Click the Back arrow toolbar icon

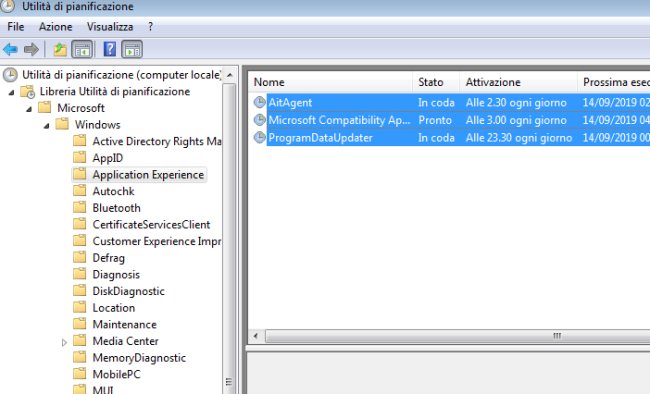(10, 50)
